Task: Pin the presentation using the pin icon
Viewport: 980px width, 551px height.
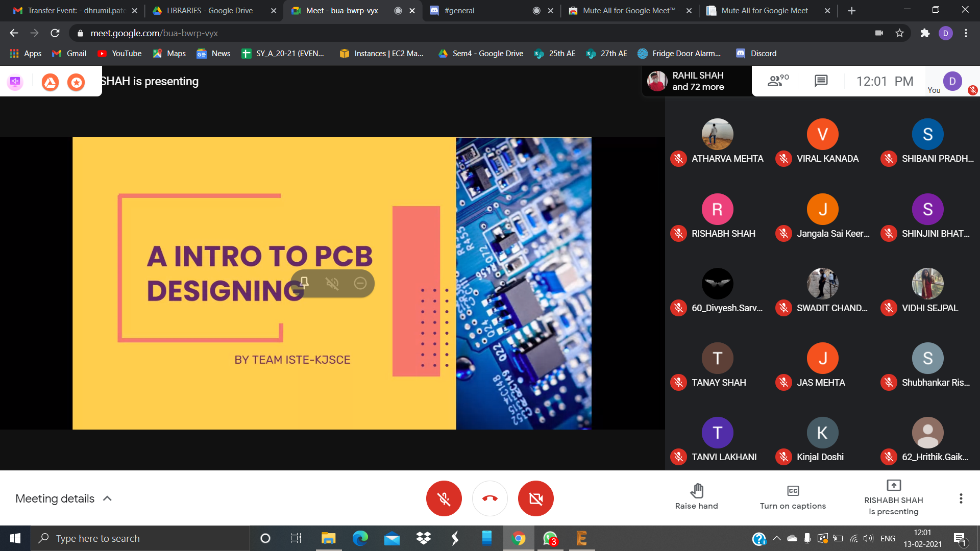Action: pos(304,283)
